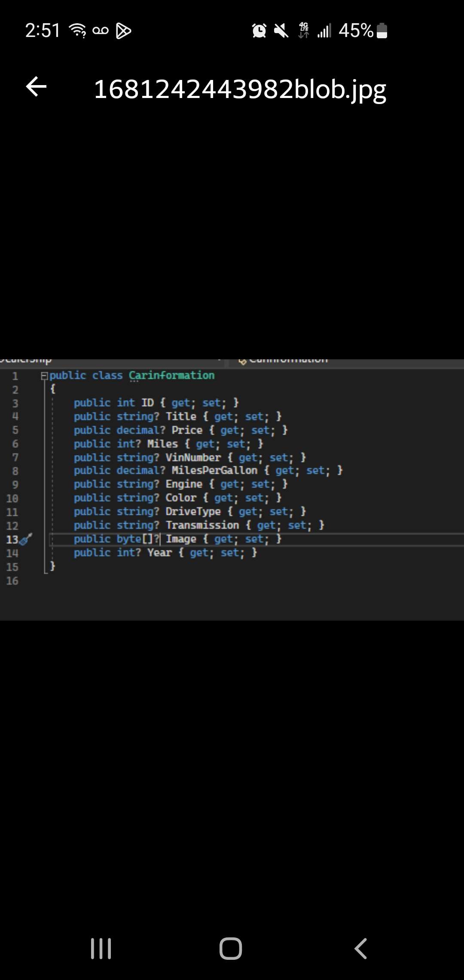The width and height of the screenshot is (464, 980).
Task: Tap the 45% battery indicator
Action: 363,31
